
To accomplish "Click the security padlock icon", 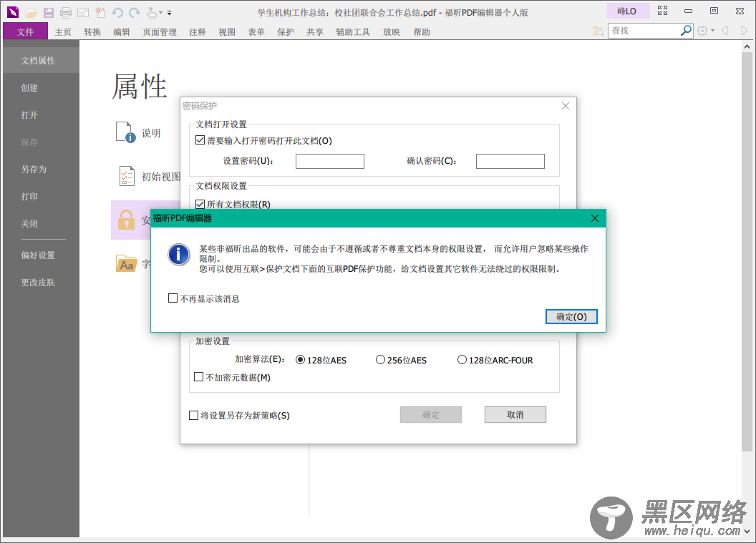I will pos(126,219).
